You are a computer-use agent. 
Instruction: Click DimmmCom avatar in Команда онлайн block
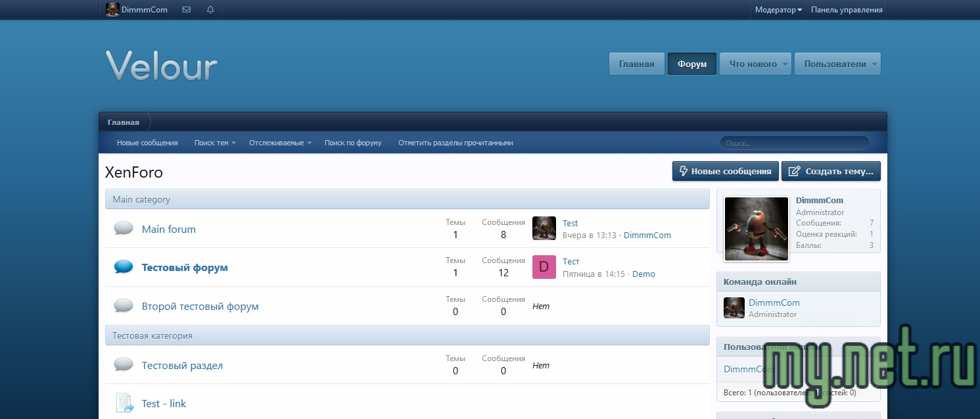pyautogui.click(x=734, y=308)
